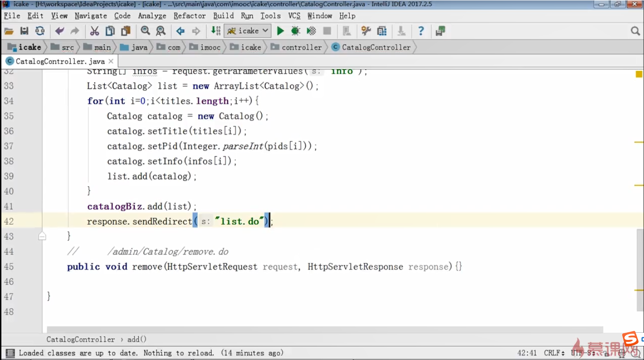Click the Paste clipboard icon
644x360 pixels.
click(125, 31)
